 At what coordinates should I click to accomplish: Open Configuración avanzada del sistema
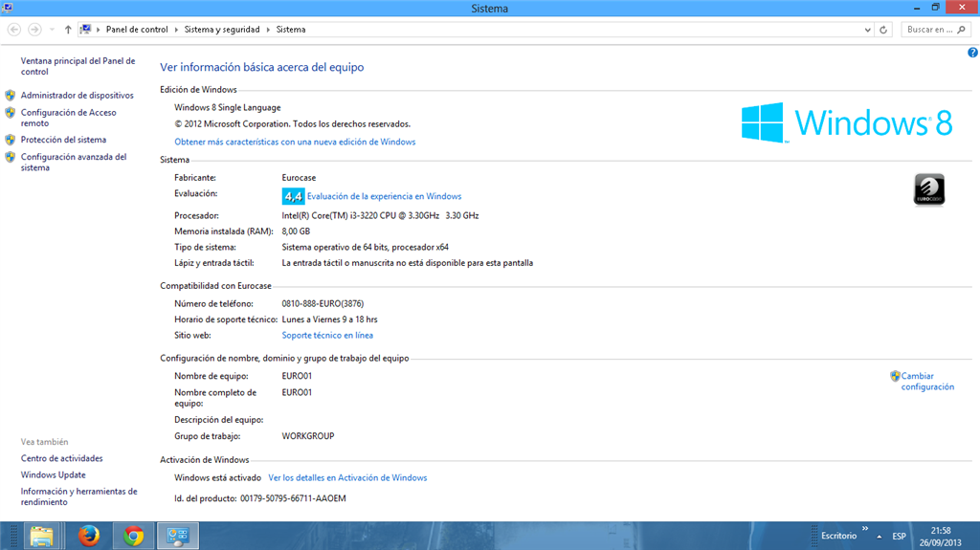[73, 162]
